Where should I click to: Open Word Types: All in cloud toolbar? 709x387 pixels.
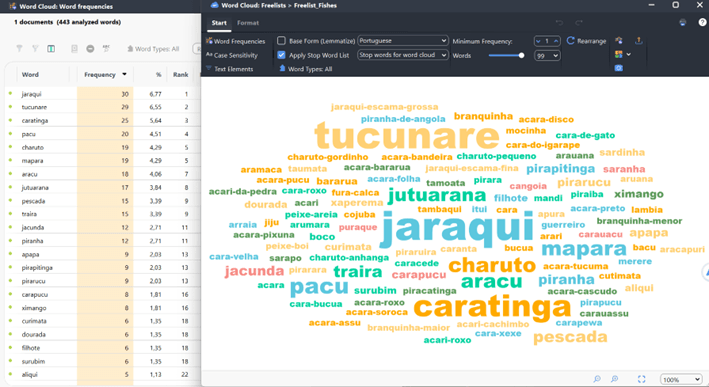[x=306, y=69]
